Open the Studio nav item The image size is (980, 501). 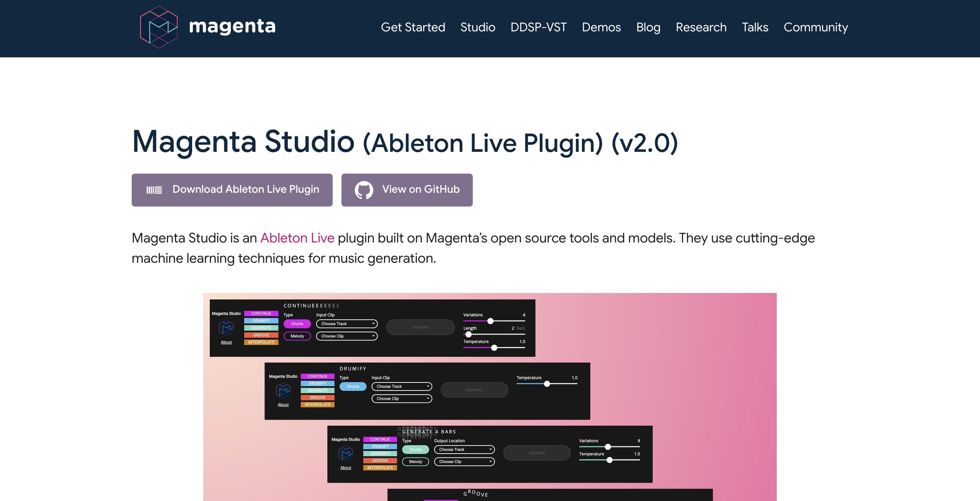[478, 27]
